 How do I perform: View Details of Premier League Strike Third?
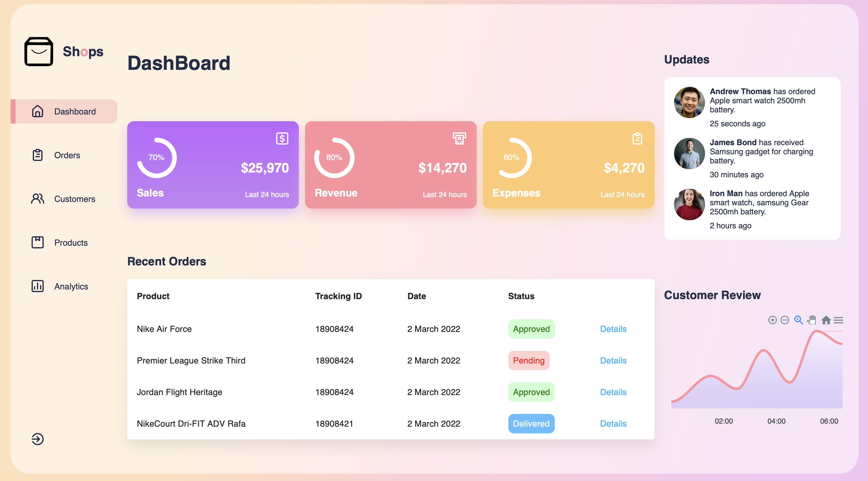pyautogui.click(x=613, y=360)
